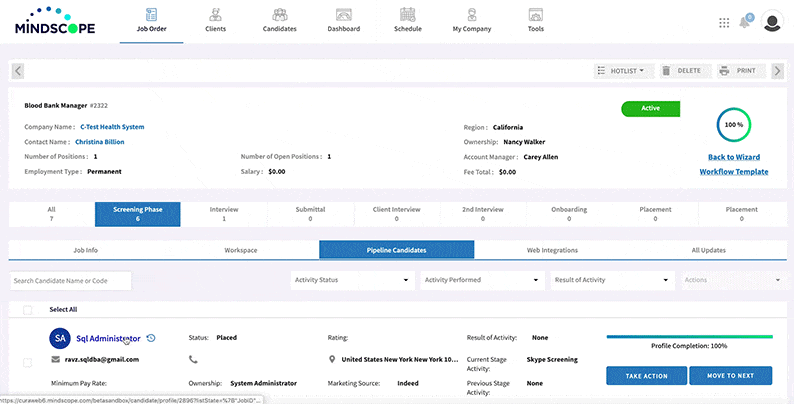The height and width of the screenshot is (404, 794).
Task: Click the user profile avatar
Action: (772, 22)
